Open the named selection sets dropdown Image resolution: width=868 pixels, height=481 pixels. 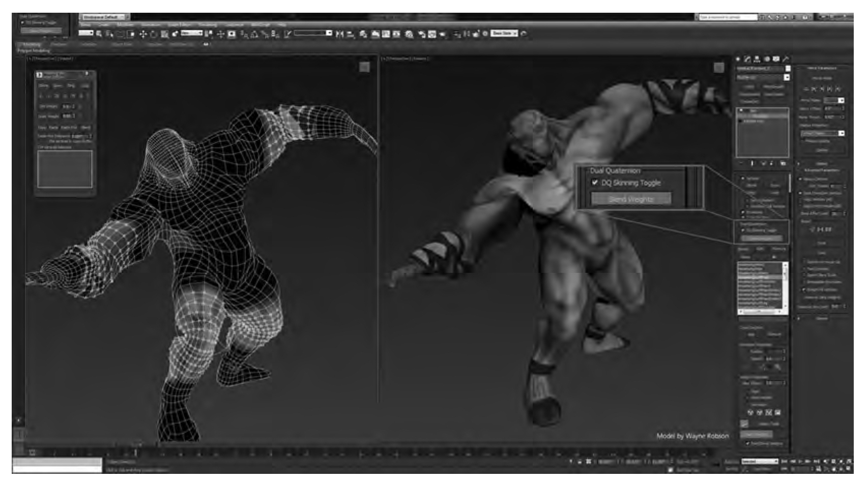pos(313,34)
